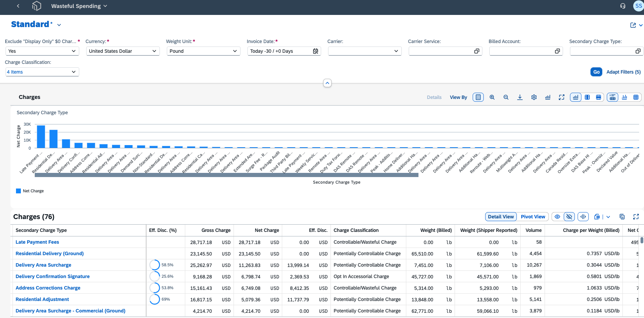Screen dimensions: 644x318
Task: Open the Invoice Date calendar picker
Action: (316, 51)
